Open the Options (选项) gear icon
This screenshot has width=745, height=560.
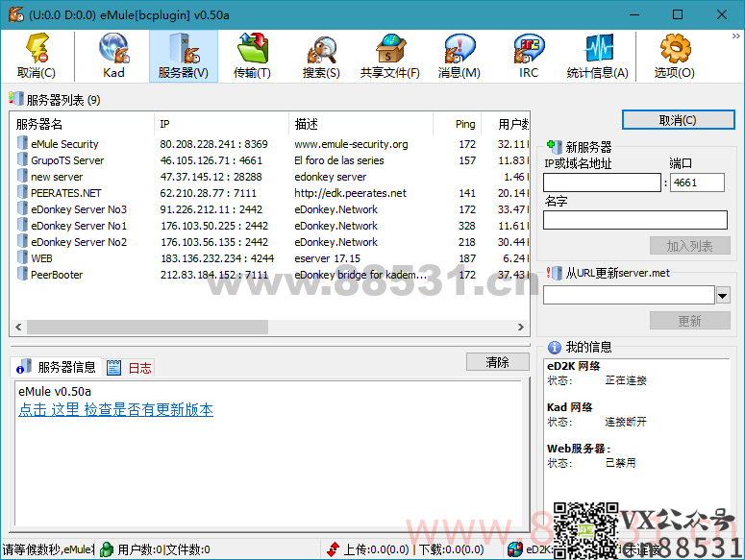tap(675, 56)
